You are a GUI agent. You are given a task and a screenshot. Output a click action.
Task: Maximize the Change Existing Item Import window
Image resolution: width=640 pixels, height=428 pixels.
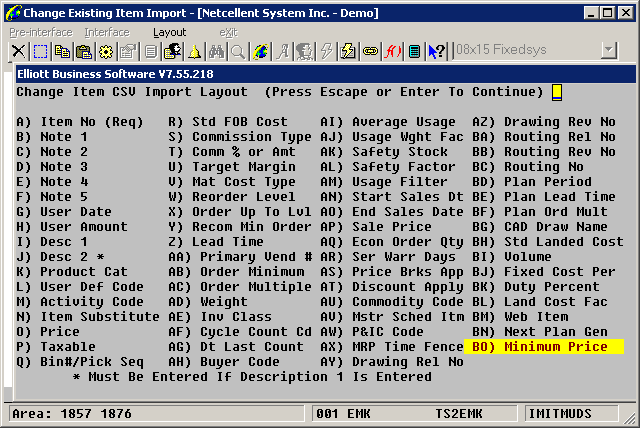point(608,13)
